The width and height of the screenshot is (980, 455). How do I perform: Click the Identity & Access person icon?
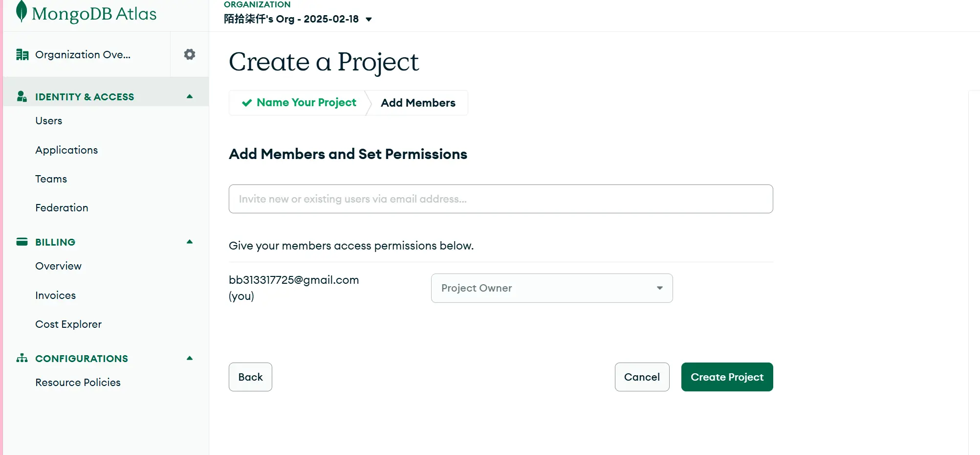[x=22, y=96]
